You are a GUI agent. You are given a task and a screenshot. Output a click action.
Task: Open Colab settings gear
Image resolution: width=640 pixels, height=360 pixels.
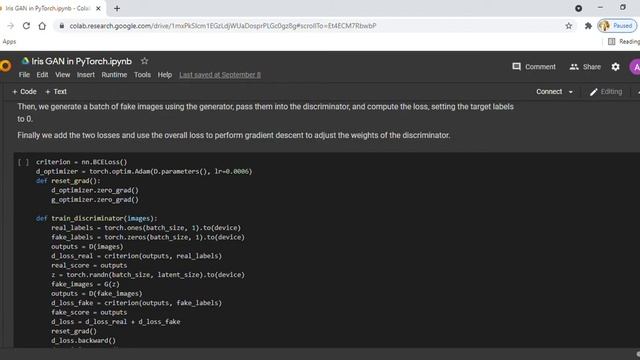click(616, 67)
